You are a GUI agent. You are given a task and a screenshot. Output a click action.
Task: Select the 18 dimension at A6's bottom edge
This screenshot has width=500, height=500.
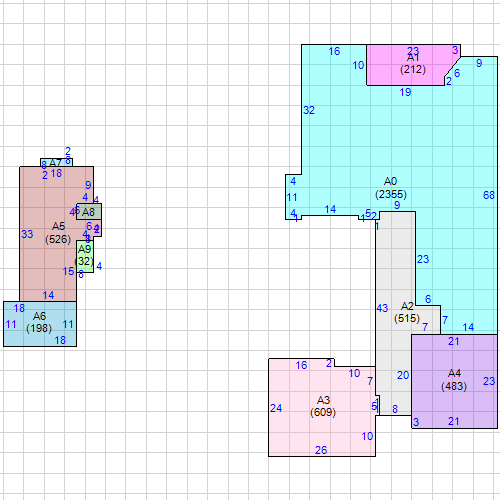(x=60, y=340)
